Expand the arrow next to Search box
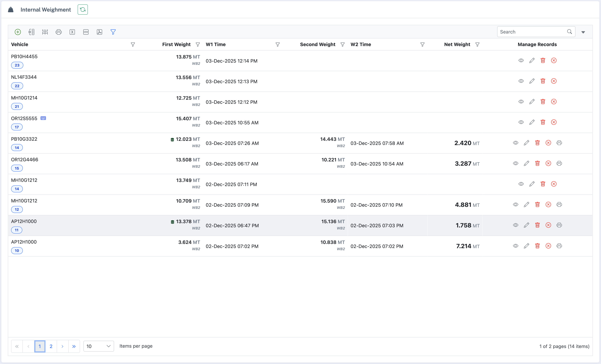This screenshot has height=364, width=601. 583,32
